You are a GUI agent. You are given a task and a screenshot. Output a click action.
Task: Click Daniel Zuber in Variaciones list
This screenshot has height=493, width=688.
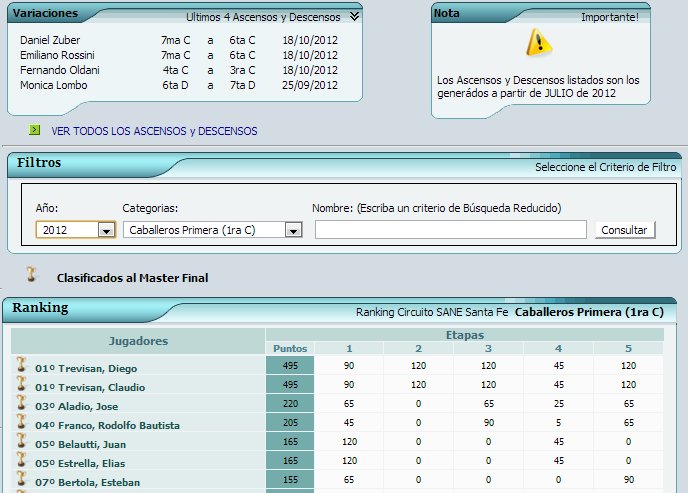(50, 40)
